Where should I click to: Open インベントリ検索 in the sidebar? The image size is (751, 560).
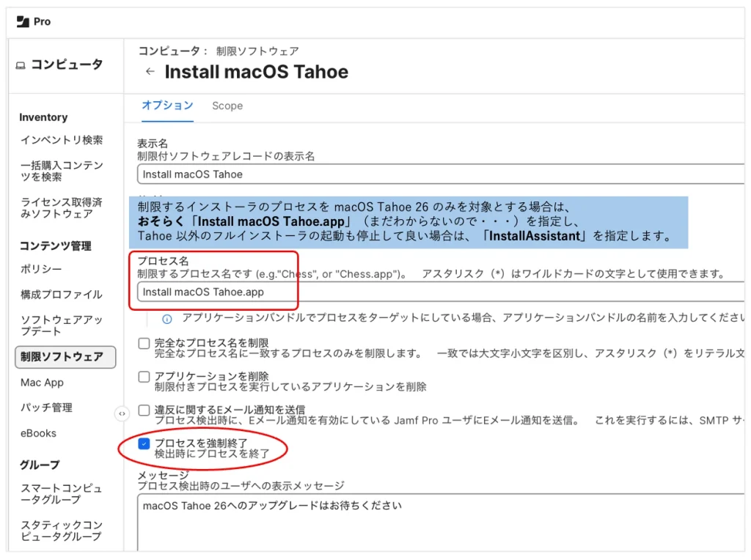(x=62, y=140)
